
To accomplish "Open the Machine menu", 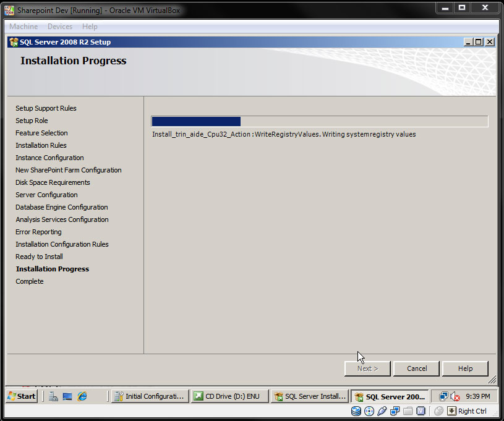I will [x=23, y=27].
